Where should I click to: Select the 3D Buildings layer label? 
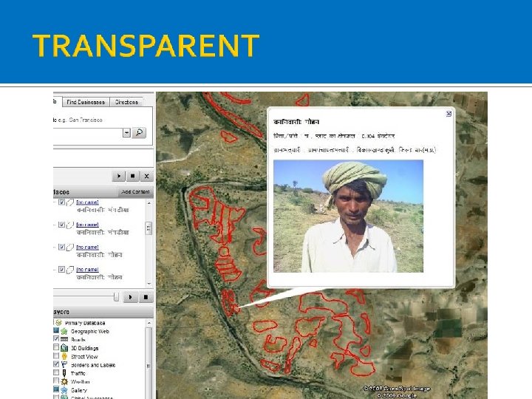[84, 348]
